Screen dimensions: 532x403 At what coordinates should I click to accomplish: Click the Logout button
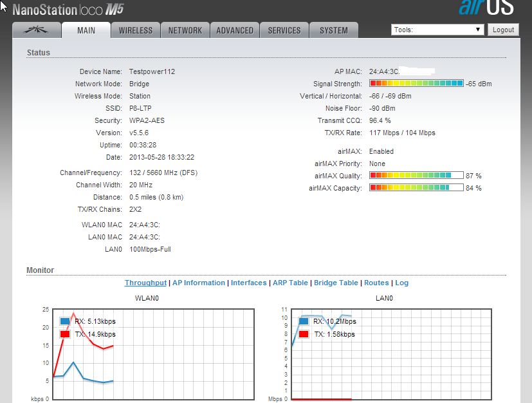(x=504, y=30)
